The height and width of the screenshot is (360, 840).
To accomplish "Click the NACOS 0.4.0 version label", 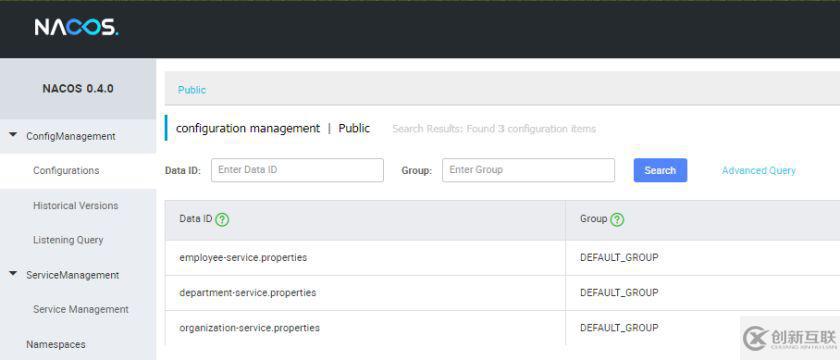I will 78,89.
